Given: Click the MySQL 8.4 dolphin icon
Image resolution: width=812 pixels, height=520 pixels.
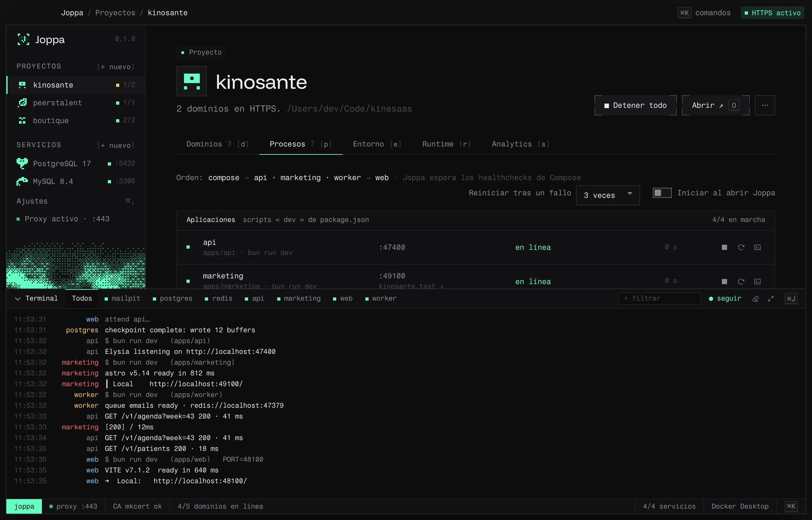Looking at the screenshot, I should click(22, 181).
